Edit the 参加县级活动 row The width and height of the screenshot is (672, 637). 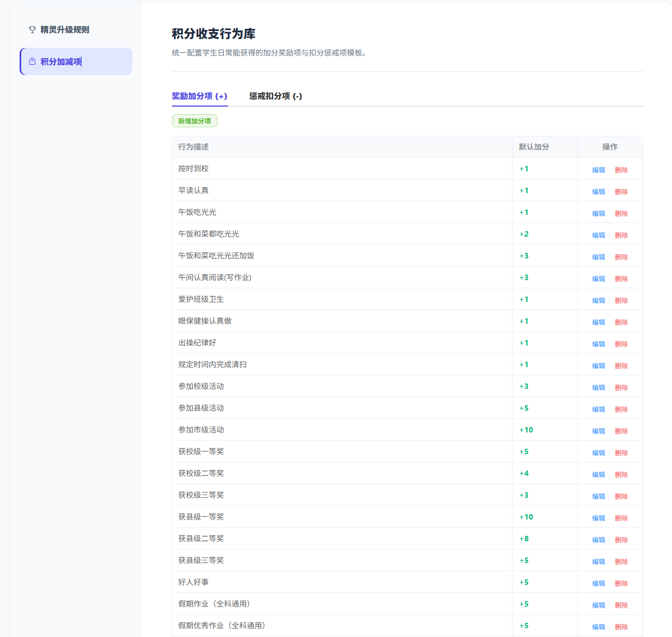coord(599,409)
